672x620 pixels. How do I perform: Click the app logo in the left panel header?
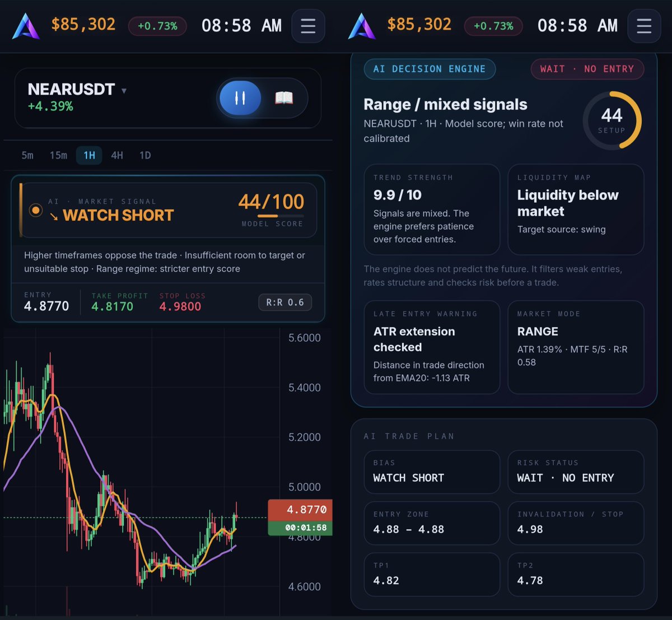pos(26,26)
